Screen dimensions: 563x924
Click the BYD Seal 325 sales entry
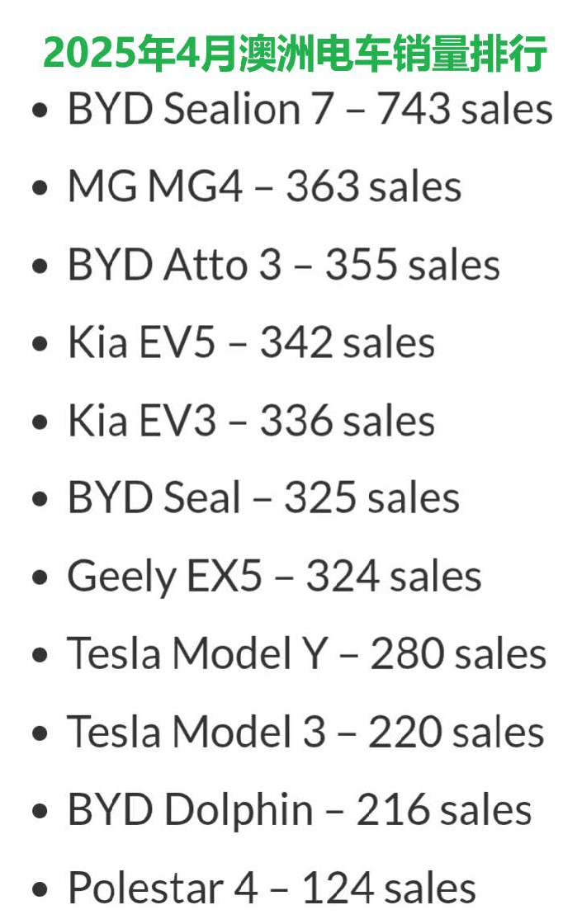[263, 498]
